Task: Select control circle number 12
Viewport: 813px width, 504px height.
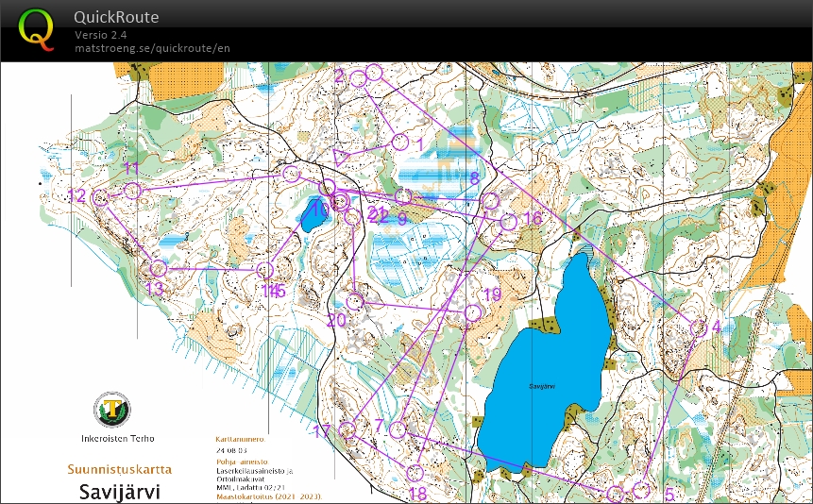Action: pos(100,197)
